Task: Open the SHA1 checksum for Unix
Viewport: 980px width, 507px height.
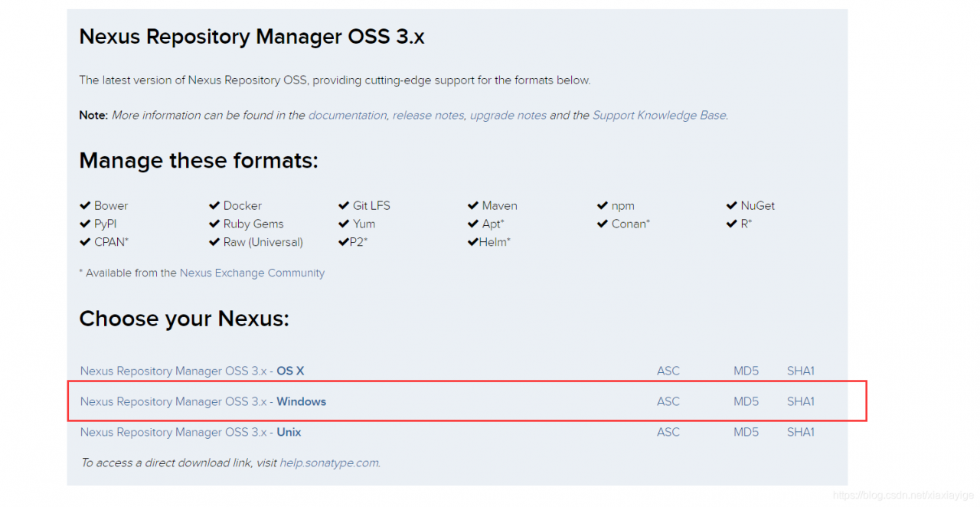Action: point(801,432)
